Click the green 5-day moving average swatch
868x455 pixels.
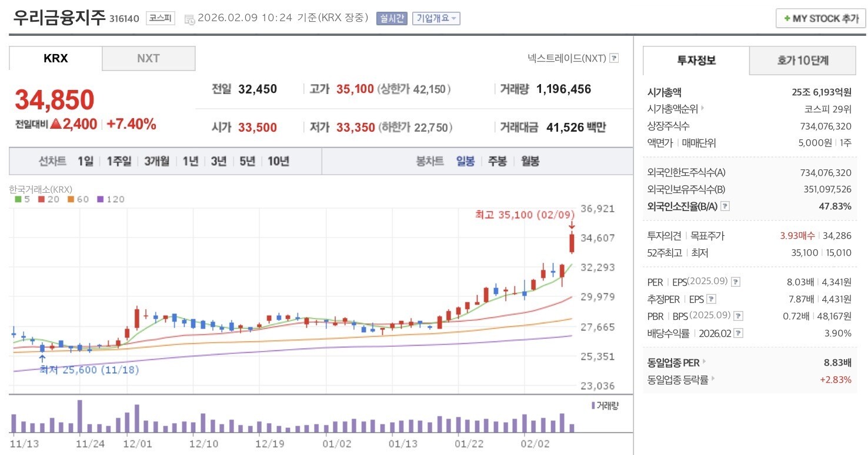(x=18, y=199)
